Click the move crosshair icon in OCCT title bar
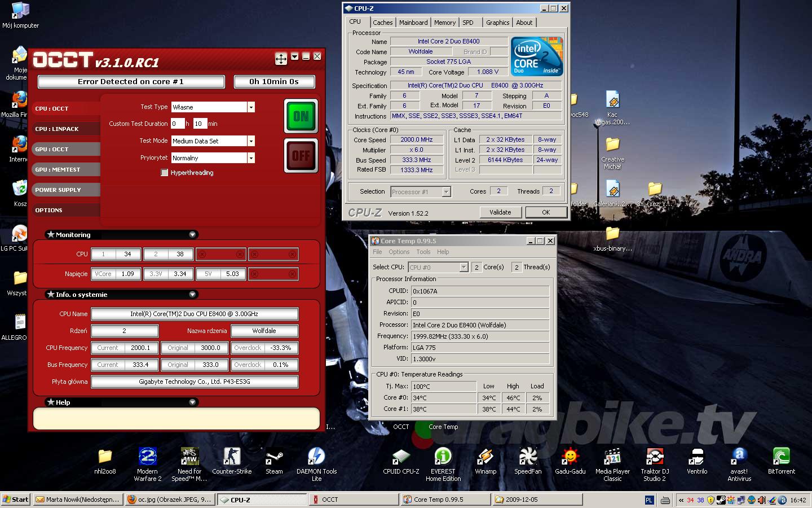This screenshot has height=508, width=812. [x=281, y=59]
